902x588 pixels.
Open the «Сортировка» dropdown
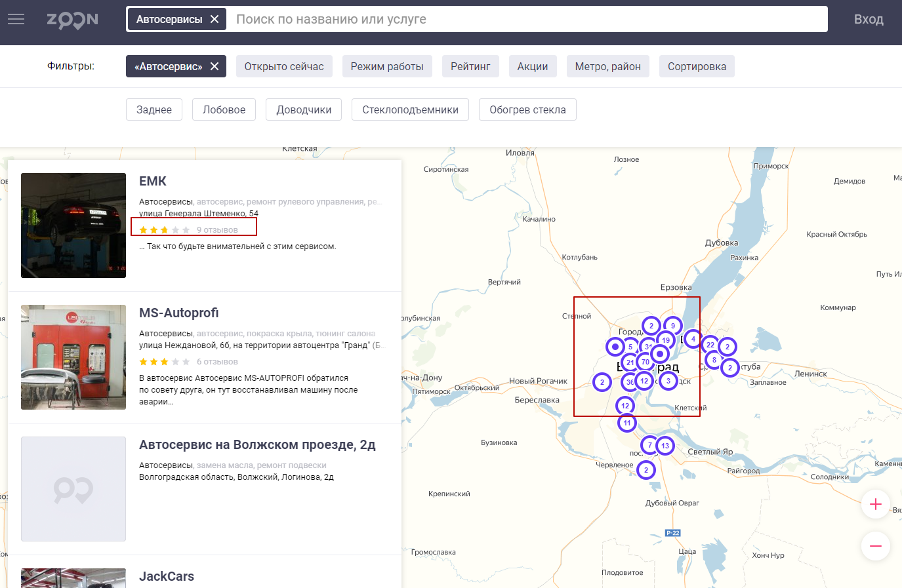pyautogui.click(x=697, y=66)
